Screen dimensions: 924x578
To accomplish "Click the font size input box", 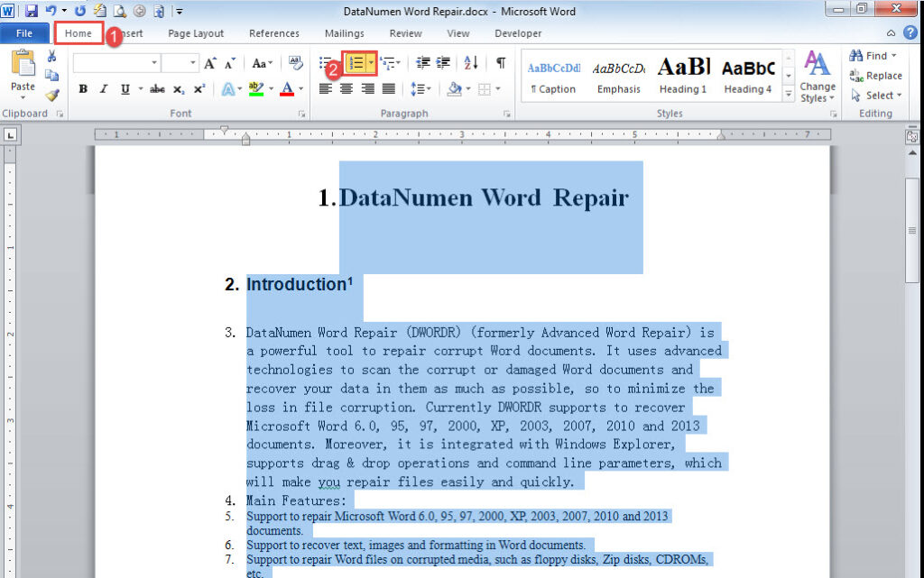I will point(180,63).
